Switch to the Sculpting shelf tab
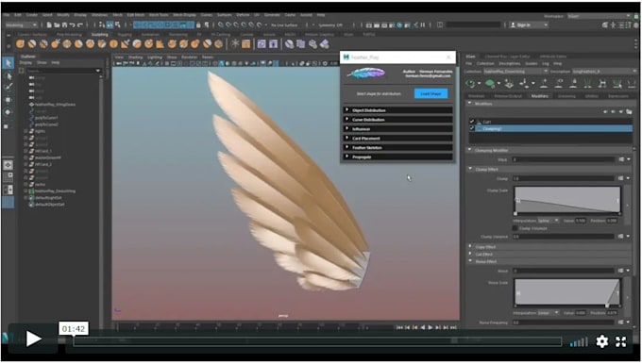This screenshot has height=364, width=642. pos(99,35)
